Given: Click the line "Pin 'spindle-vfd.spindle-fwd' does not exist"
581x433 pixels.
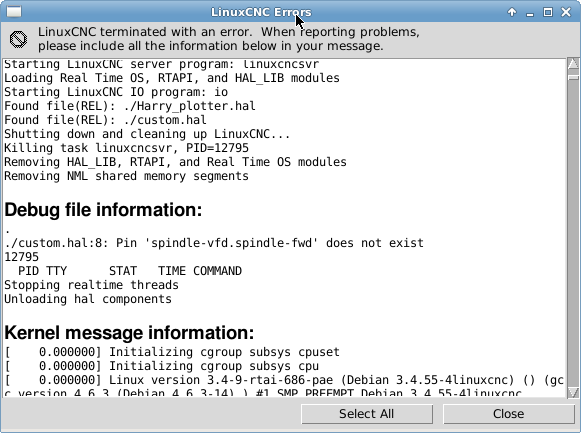Looking at the screenshot, I should pos(269,243).
